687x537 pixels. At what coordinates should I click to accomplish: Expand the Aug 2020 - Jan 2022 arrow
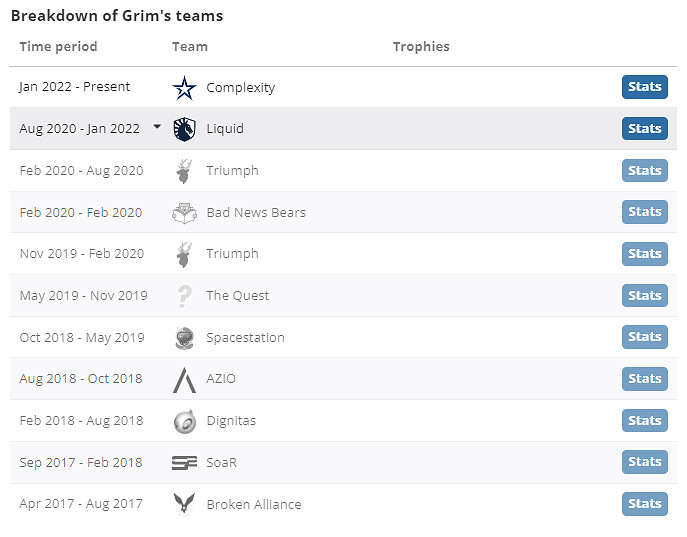pos(157,127)
